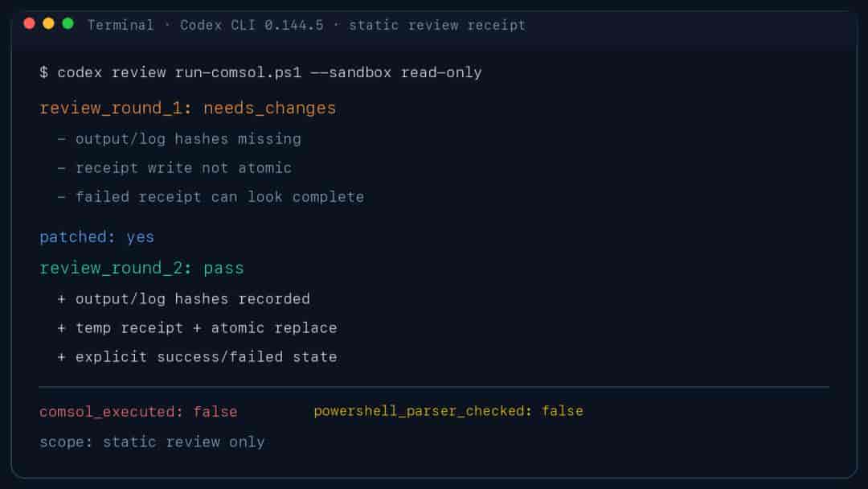The height and width of the screenshot is (489, 868).
Task: Click the dollar prompt symbol
Action: [x=43, y=72]
